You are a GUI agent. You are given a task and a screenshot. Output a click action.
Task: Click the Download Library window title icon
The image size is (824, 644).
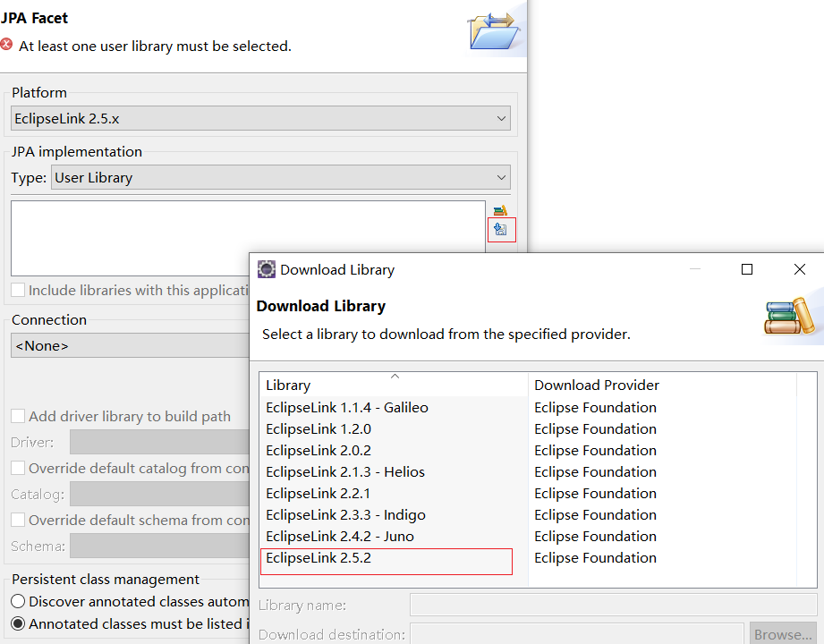tap(267, 269)
